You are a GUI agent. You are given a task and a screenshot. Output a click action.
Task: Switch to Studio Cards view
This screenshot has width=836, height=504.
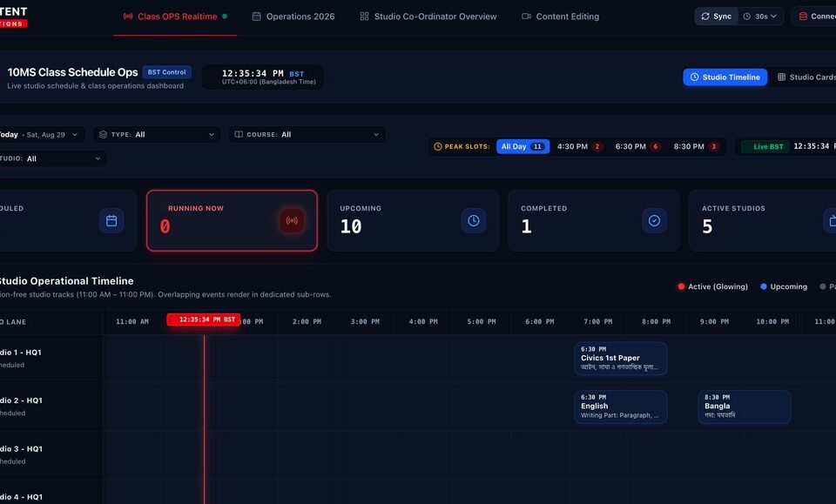point(806,77)
